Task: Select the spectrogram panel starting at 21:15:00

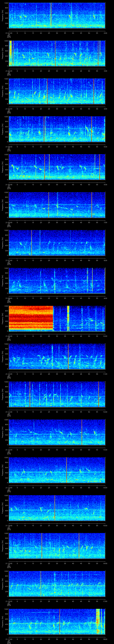Action: point(57,546)
